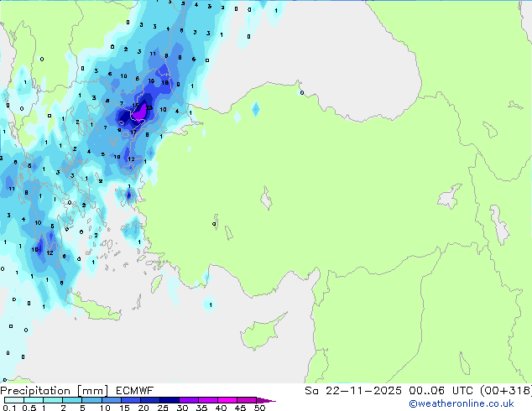Click the magenta peak precipitation area
The width and height of the screenshot is (532, 411).
[x=139, y=113]
